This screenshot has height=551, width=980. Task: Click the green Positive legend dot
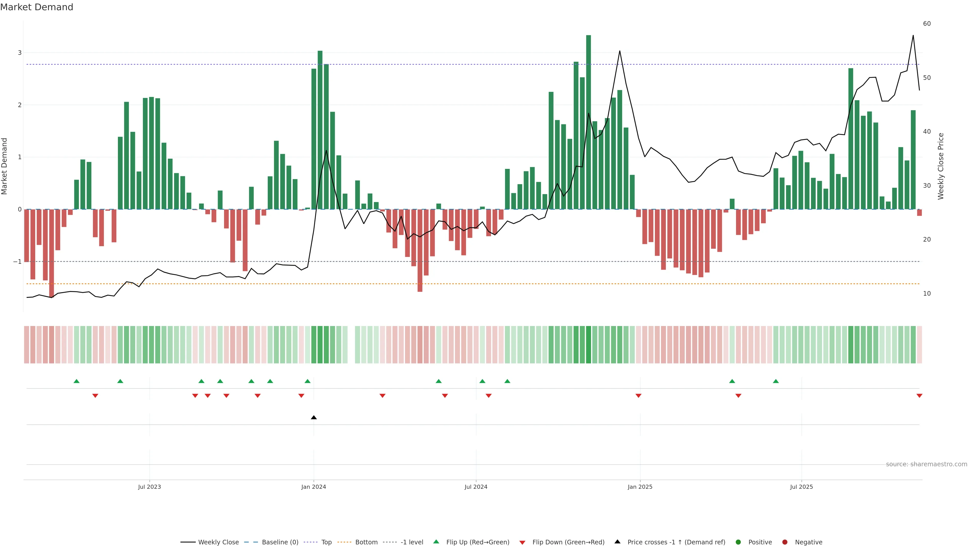click(x=738, y=542)
